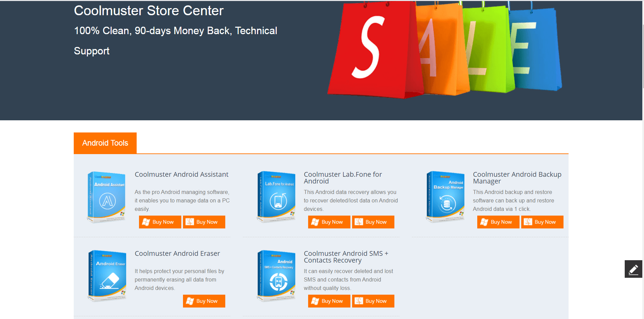
Task: Open the Android Tools tab
Action: pos(105,143)
